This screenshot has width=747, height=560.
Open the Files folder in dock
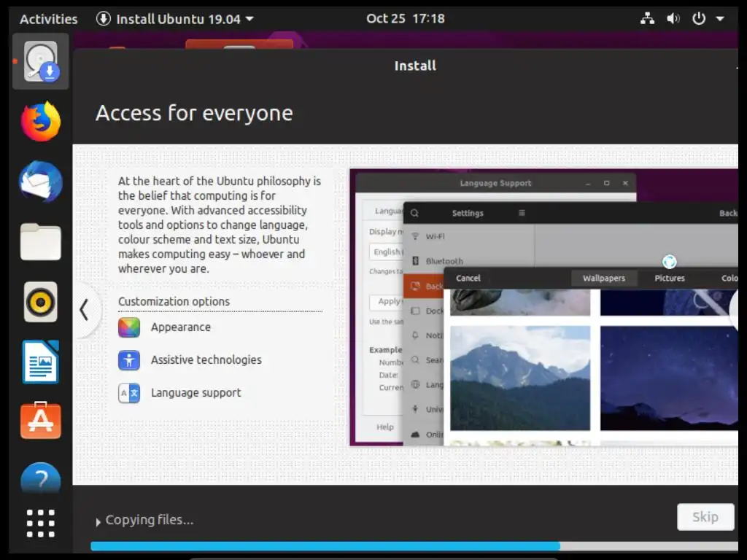pyautogui.click(x=41, y=241)
